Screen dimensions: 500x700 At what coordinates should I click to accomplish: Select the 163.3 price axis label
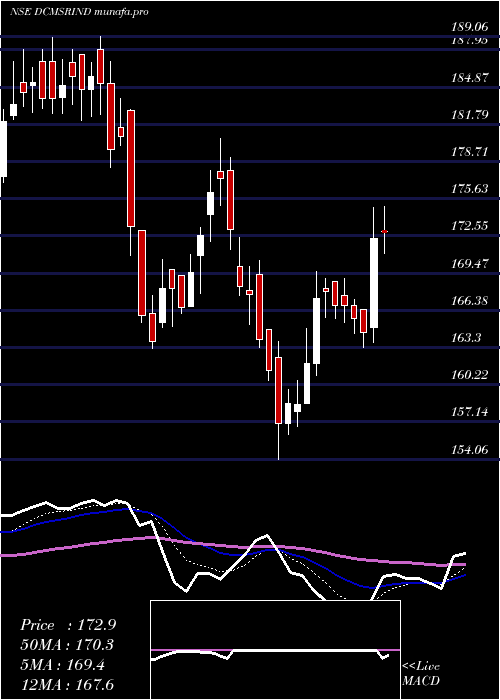pos(466,338)
